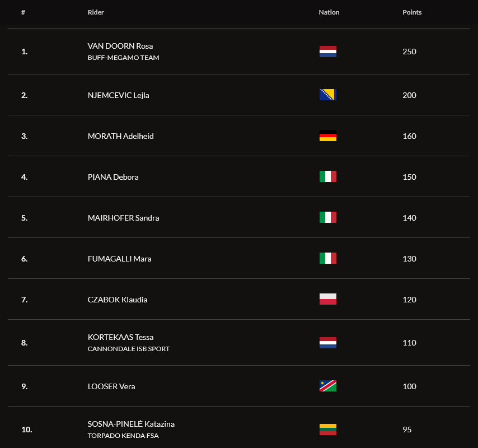Click the German flag beside Morath Adelheid
Screen dimensions: 478x448
[x=327, y=136]
